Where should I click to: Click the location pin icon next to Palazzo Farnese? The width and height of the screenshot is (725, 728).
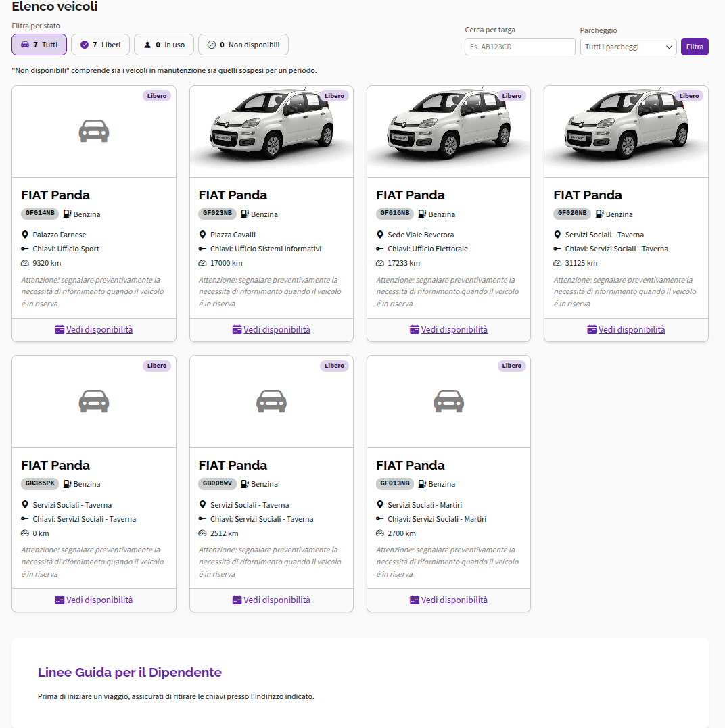(x=25, y=235)
